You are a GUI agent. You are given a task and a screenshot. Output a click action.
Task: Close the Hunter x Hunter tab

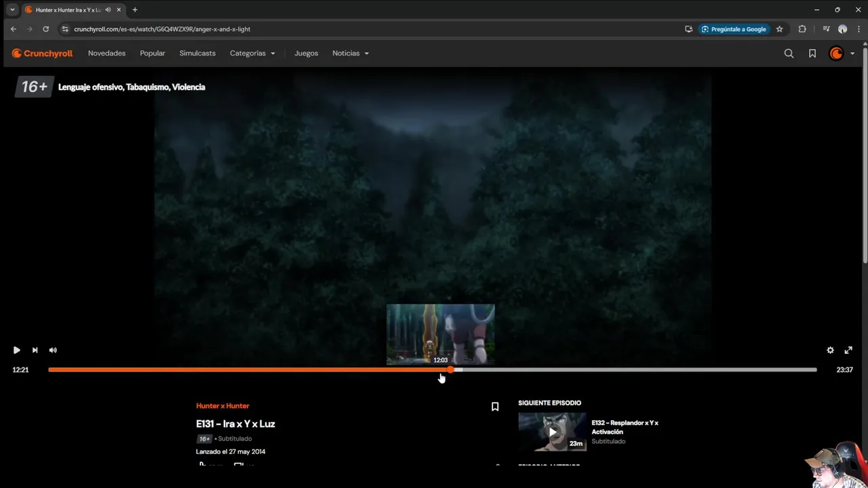click(119, 9)
